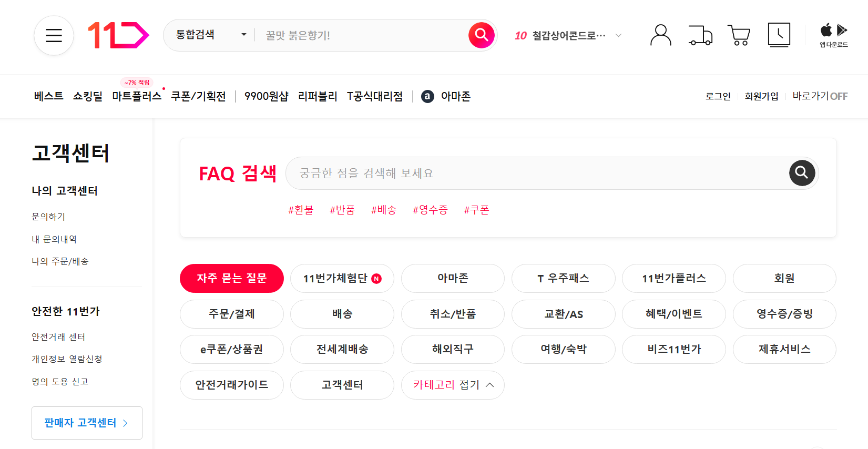The width and height of the screenshot is (868, 449).
Task: Open the shopping cart icon
Action: (739, 35)
